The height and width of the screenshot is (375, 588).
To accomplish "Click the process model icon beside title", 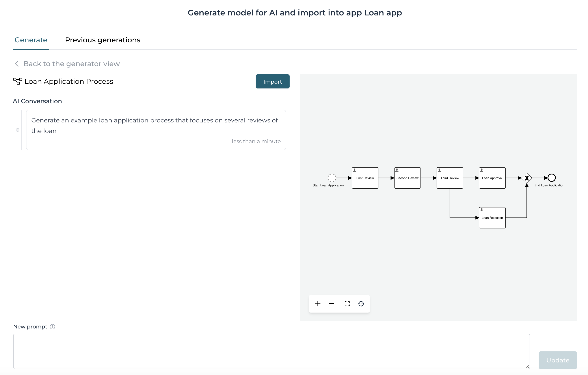I will pyautogui.click(x=18, y=81).
